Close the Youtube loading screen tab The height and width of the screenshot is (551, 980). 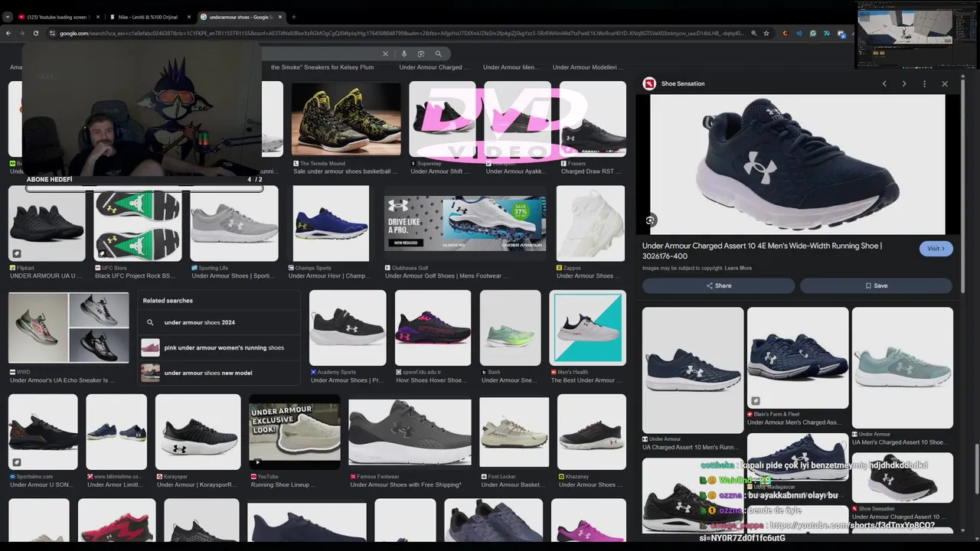tap(98, 17)
